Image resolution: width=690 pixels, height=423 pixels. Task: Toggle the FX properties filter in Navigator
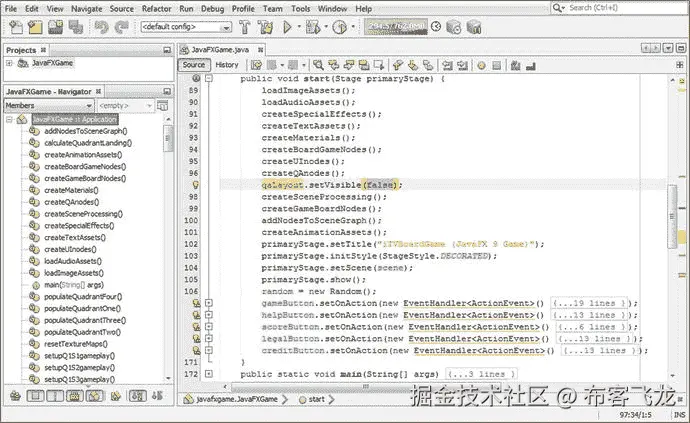[75, 396]
